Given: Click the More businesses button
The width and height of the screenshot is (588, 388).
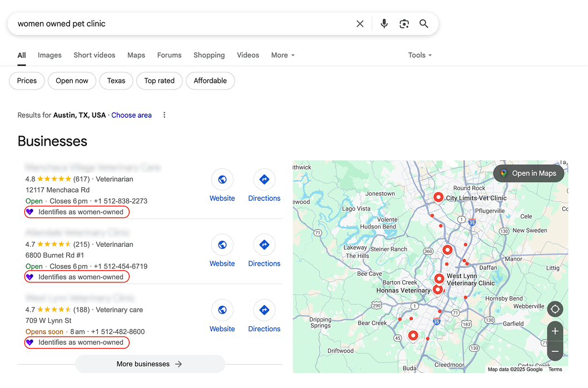Looking at the screenshot, I should click(150, 364).
